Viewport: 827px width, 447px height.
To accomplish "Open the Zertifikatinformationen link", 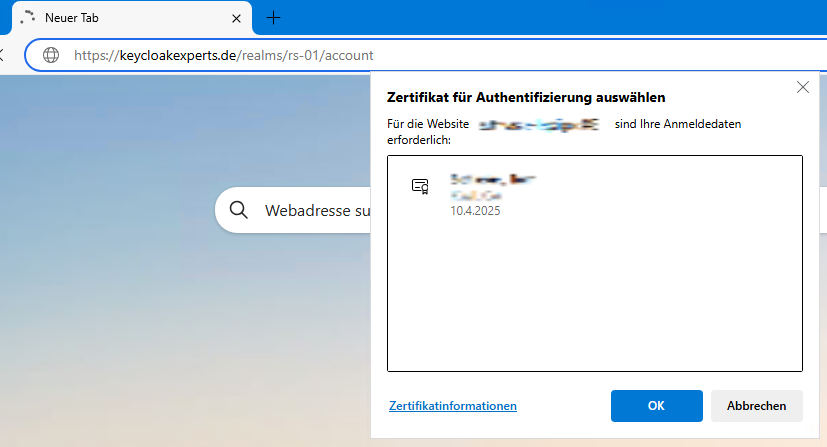I will tap(453, 406).
